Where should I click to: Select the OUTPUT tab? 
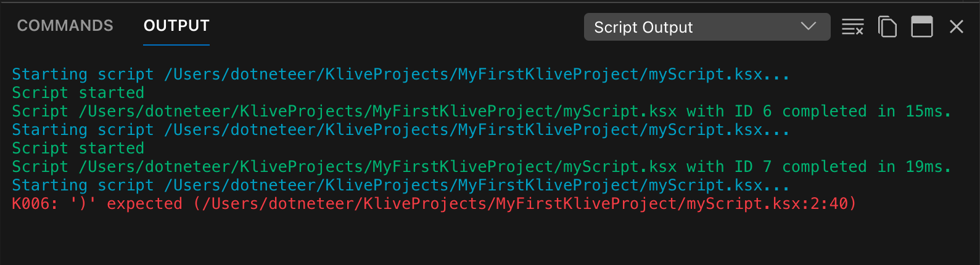[176, 25]
